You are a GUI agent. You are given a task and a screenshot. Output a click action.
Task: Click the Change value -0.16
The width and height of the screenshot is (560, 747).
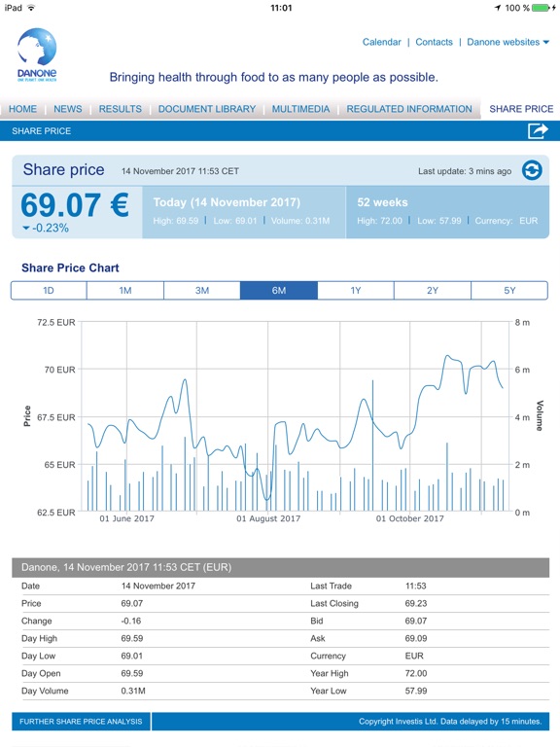(131, 621)
